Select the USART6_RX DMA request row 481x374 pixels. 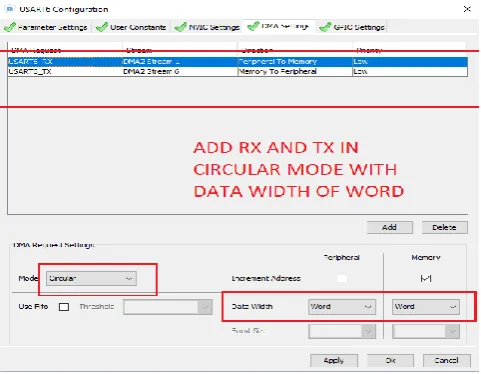pos(237,62)
